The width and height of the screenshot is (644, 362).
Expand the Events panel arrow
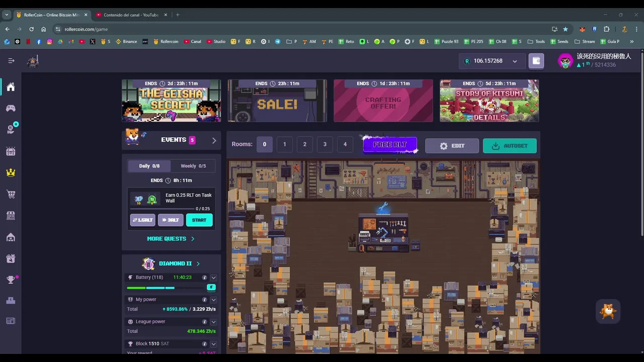pyautogui.click(x=214, y=141)
